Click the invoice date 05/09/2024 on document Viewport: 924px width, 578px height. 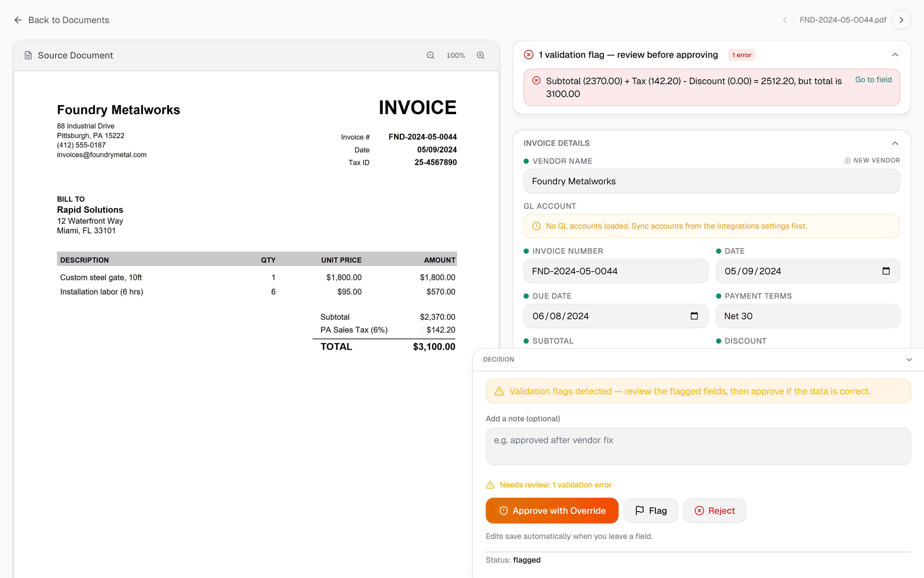click(x=437, y=150)
